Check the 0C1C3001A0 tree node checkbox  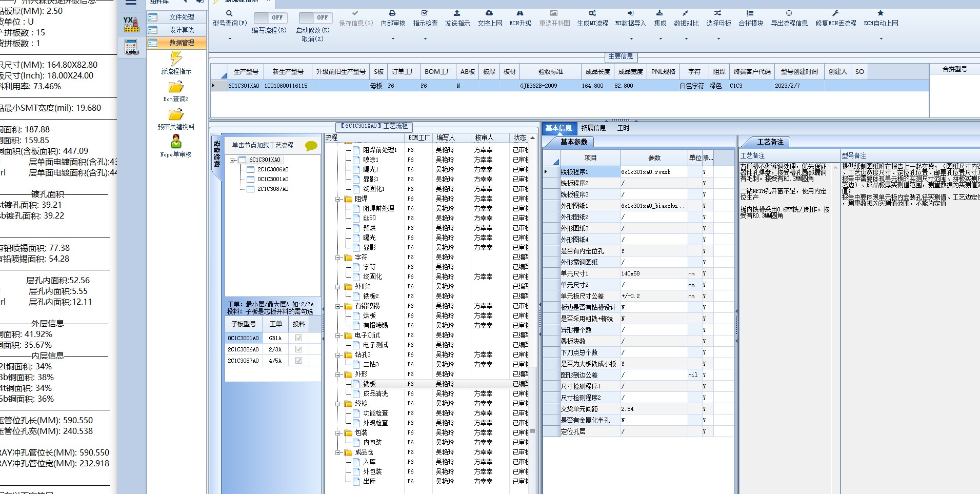[251, 179]
